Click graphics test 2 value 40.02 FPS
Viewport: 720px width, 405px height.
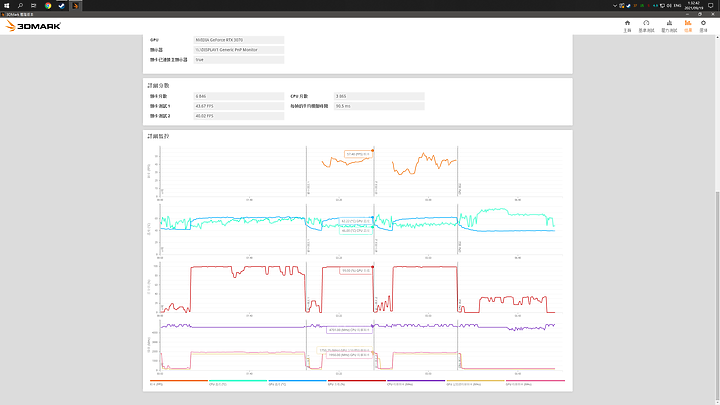click(x=239, y=116)
